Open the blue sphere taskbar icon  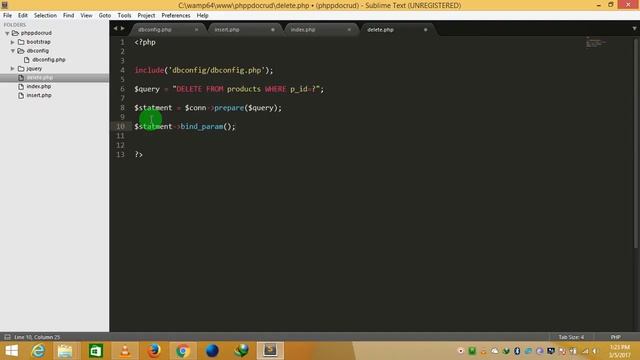pyautogui.click(x=212, y=351)
